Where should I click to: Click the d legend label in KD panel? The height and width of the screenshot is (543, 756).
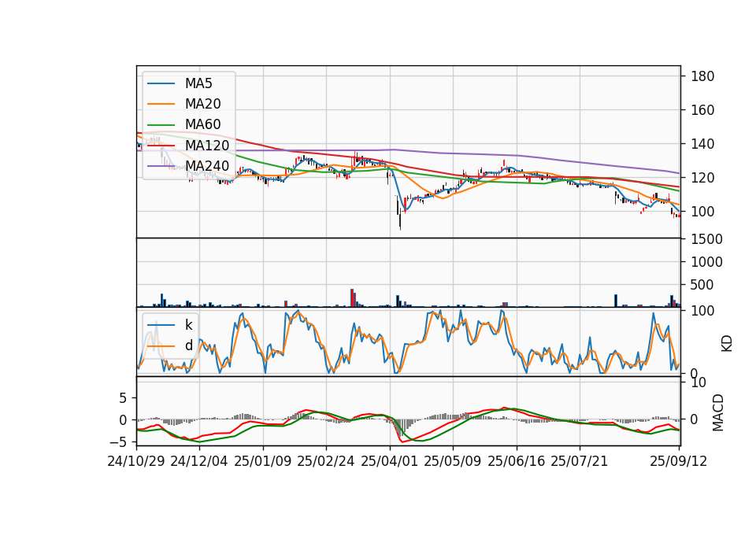(188, 345)
